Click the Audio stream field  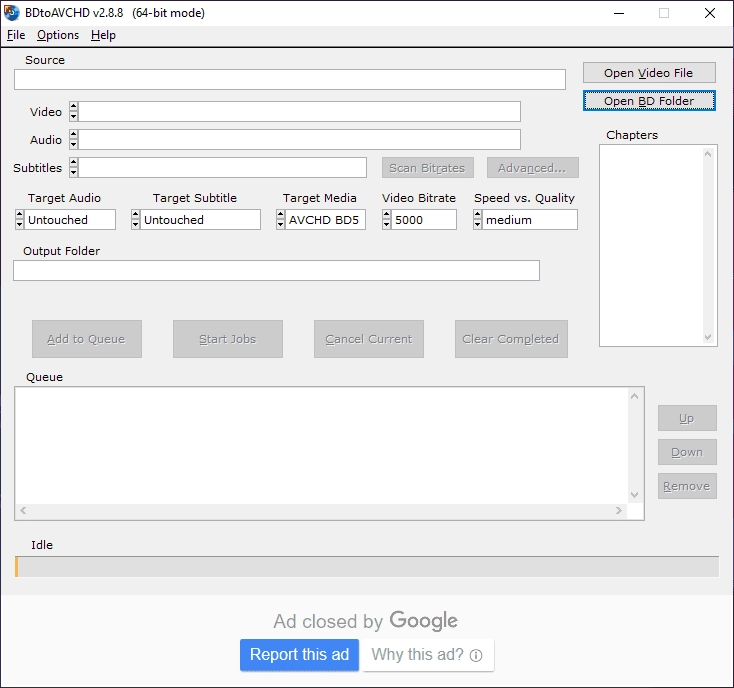click(x=299, y=139)
